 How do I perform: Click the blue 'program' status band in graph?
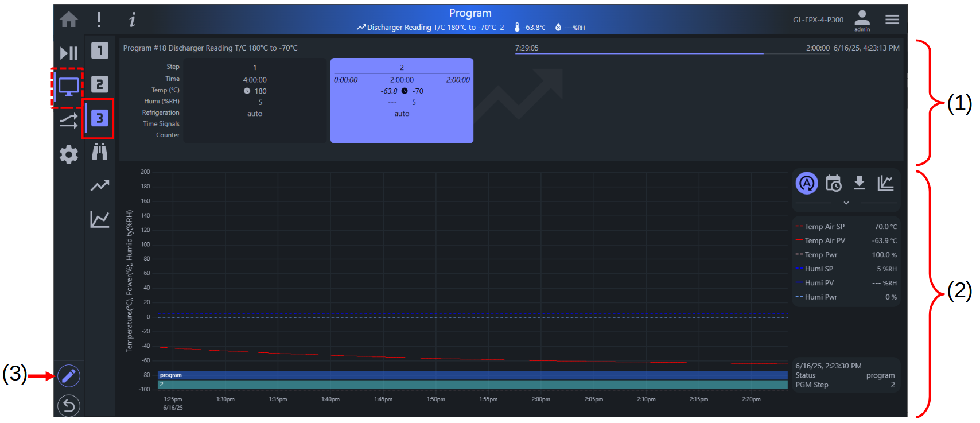[x=473, y=375]
